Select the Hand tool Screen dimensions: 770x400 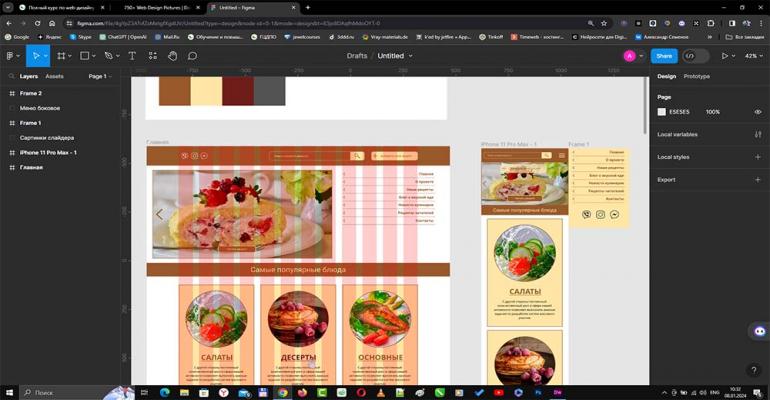172,56
